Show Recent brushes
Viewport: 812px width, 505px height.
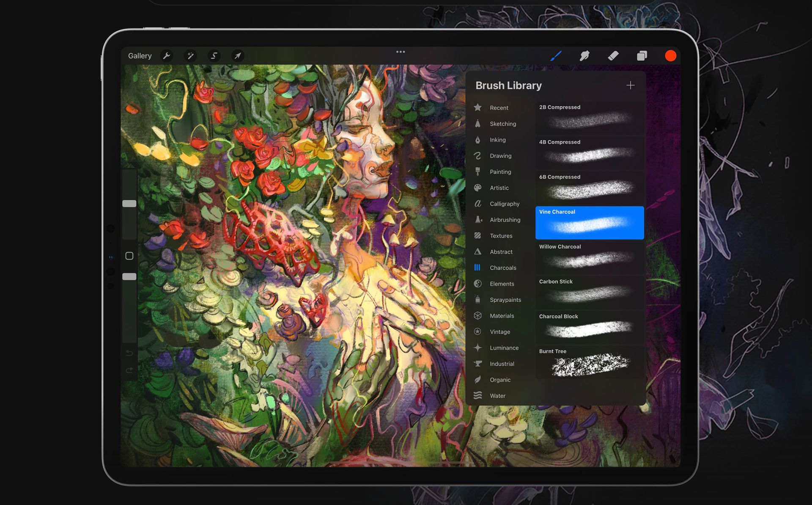coord(499,108)
